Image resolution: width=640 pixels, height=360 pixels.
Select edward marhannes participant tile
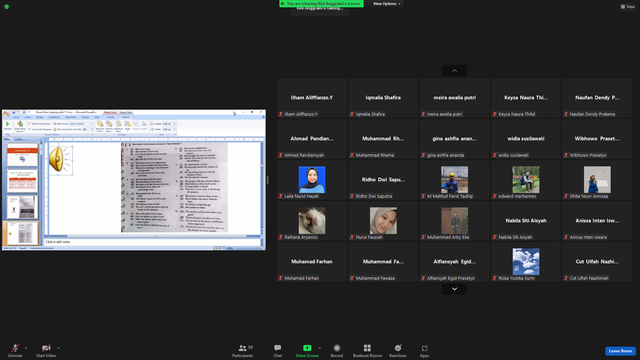[526, 180]
